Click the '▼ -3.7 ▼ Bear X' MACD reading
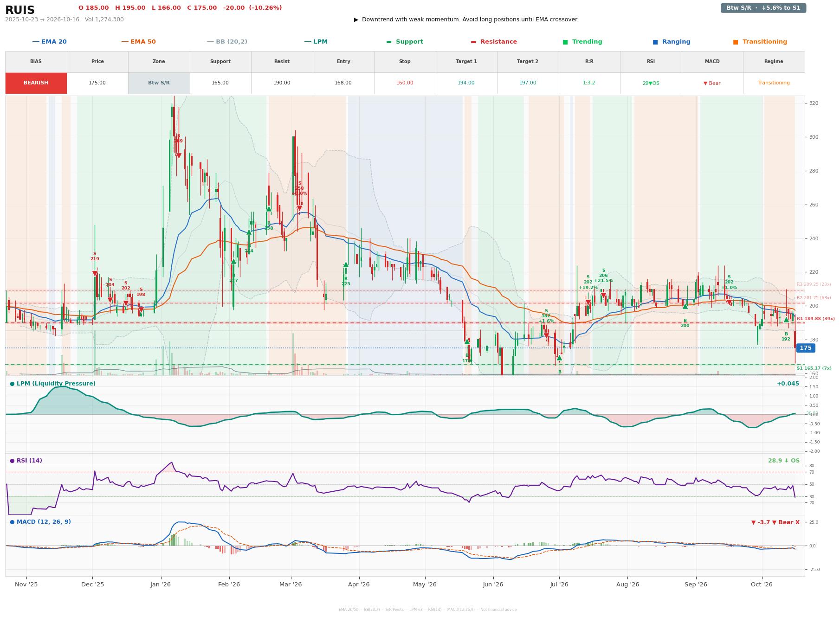 (x=775, y=522)
